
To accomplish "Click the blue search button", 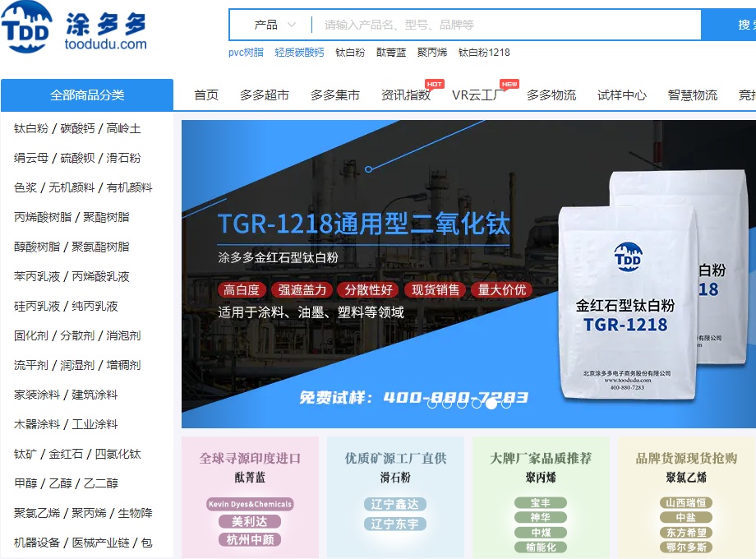I will [x=729, y=25].
